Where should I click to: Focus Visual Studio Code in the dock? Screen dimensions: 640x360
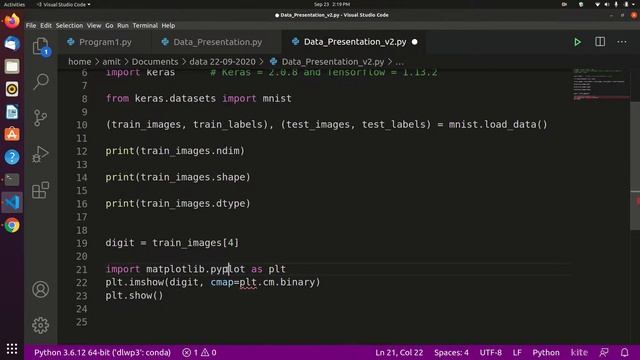[12, 202]
